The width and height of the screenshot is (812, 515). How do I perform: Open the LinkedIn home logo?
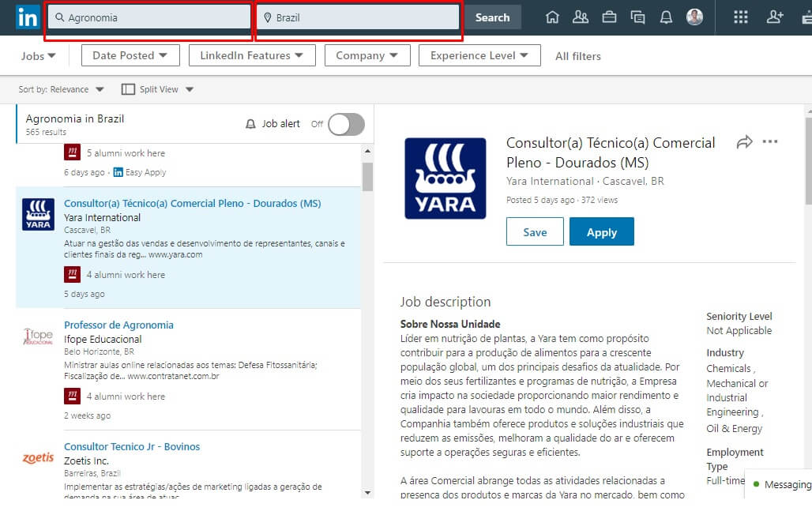tap(27, 17)
